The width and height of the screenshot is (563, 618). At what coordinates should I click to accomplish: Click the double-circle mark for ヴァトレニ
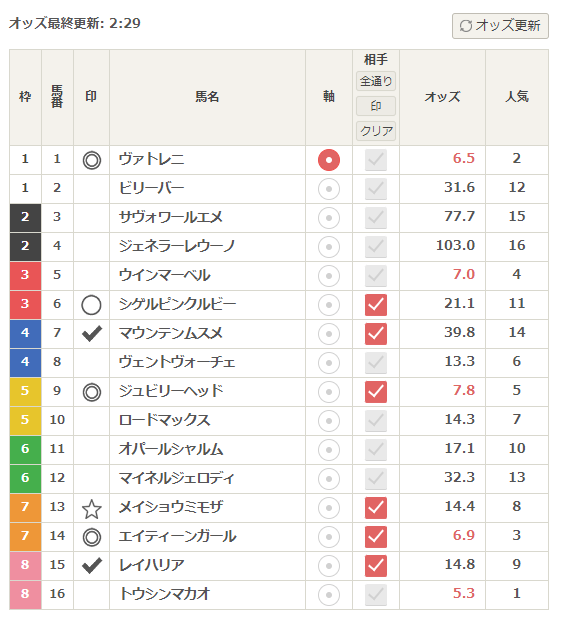pyautogui.click(x=91, y=160)
